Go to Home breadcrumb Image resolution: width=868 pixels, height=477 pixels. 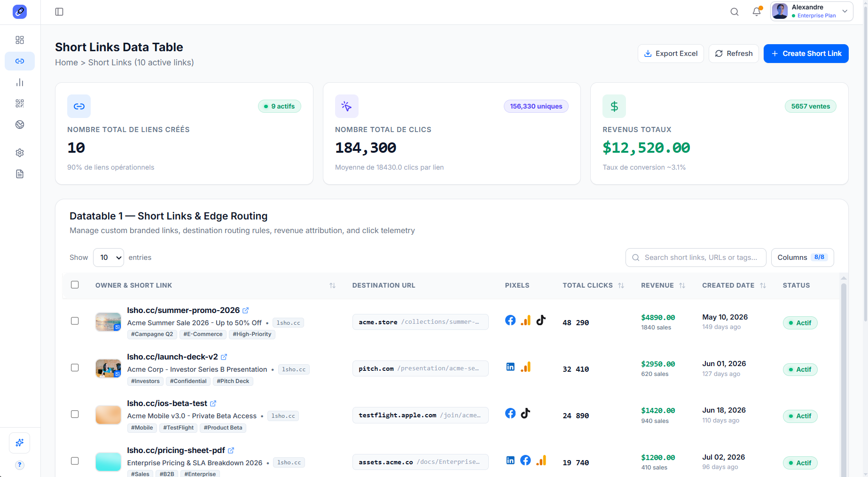pyautogui.click(x=66, y=63)
